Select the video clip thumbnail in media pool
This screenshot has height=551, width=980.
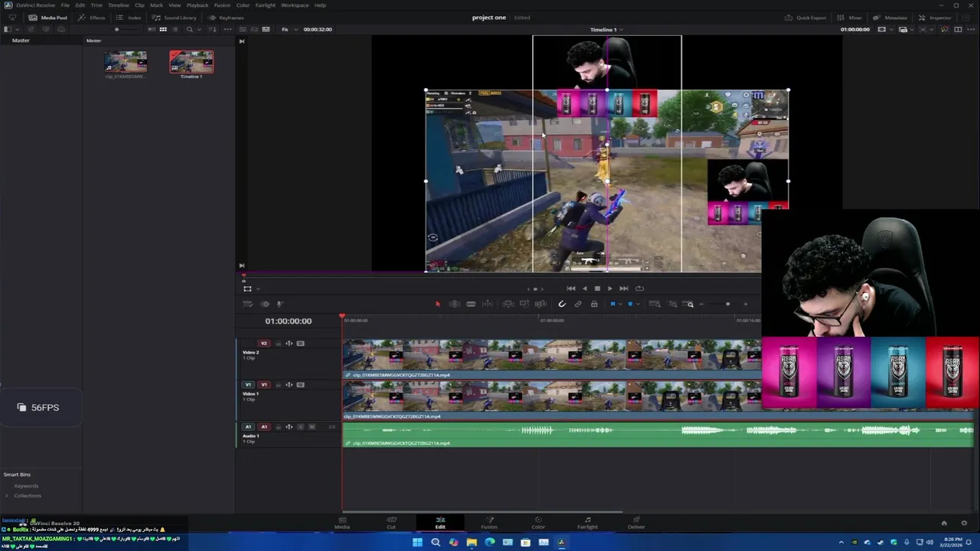click(126, 62)
